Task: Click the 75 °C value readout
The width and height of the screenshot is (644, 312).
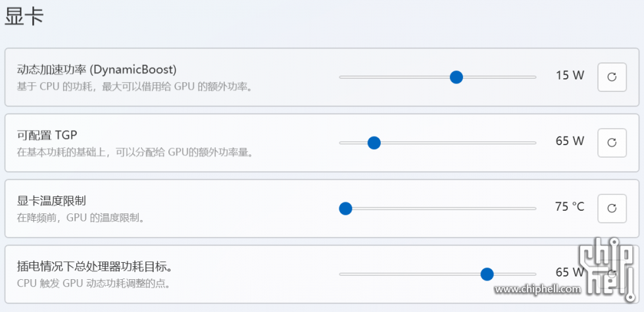Action: pyautogui.click(x=570, y=207)
